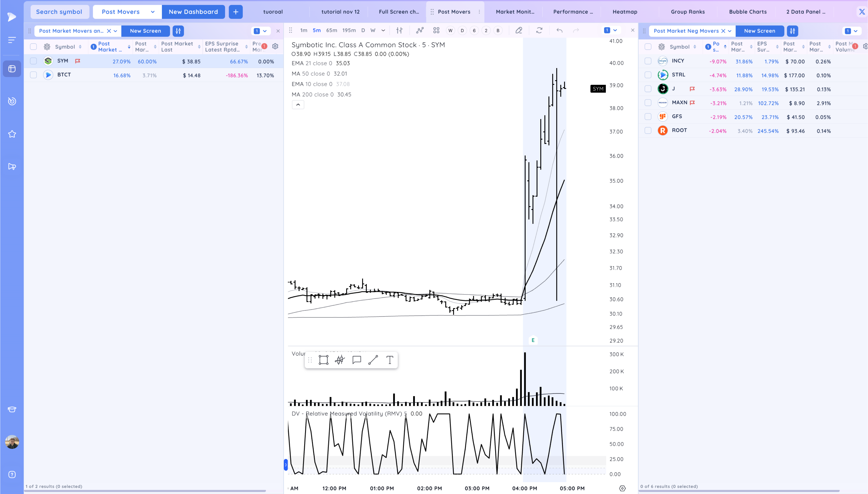This screenshot has width=868, height=494.
Task: Select the candlestick measure drawing tool
Action: pyautogui.click(x=340, y=360)
